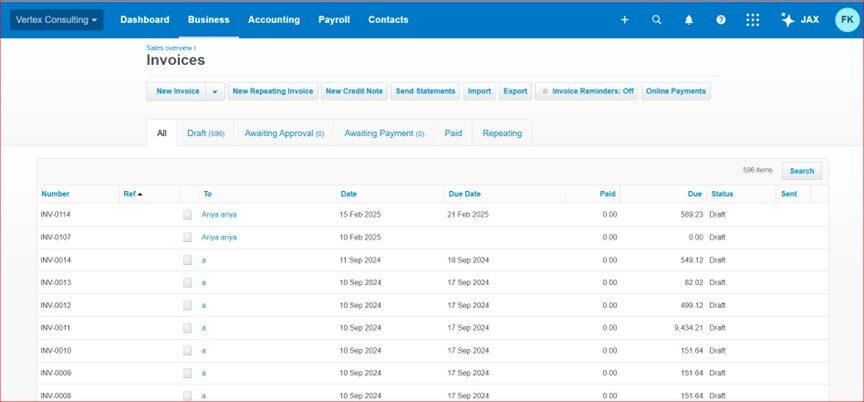Image resolution: width=864 pixels, height=402 pixels.
Task: Click New Credit Note button
Action: [354, 91]
